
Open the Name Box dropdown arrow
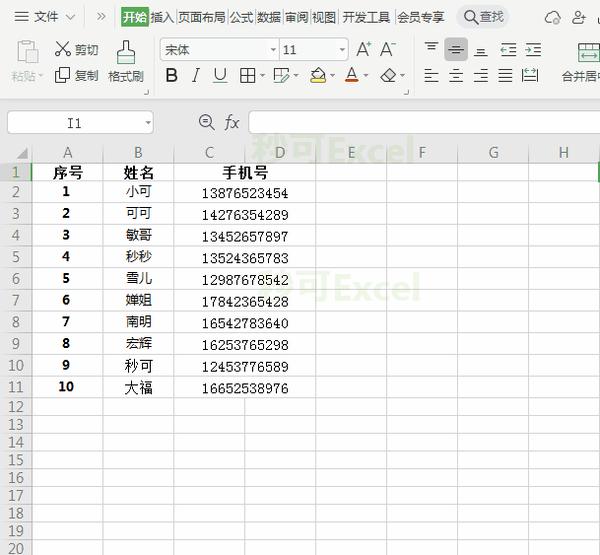click(148, 123)
